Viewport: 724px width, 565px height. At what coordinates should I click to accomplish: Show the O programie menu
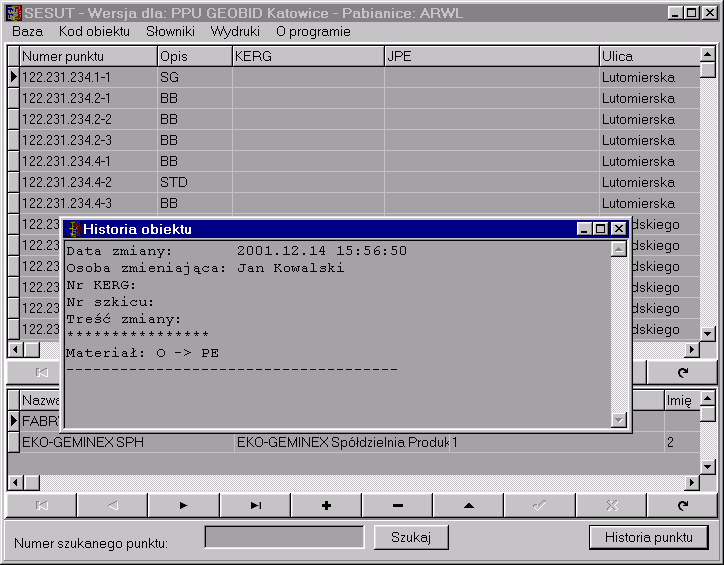tap(313, 31)
